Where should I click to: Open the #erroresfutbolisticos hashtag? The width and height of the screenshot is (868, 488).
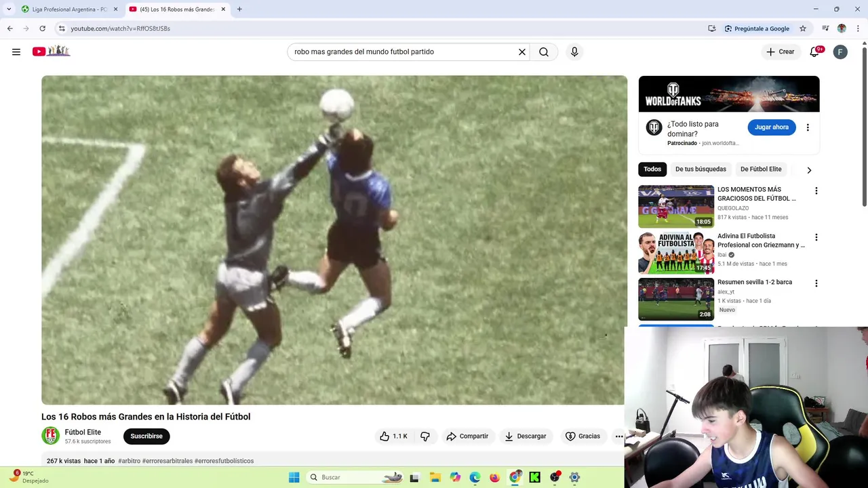(x=224, y=461)
